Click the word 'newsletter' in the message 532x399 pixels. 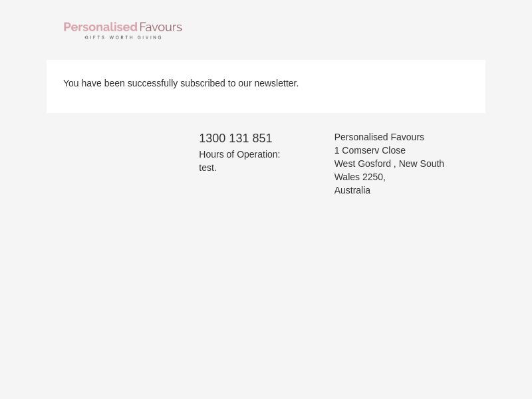coord(277,83)
